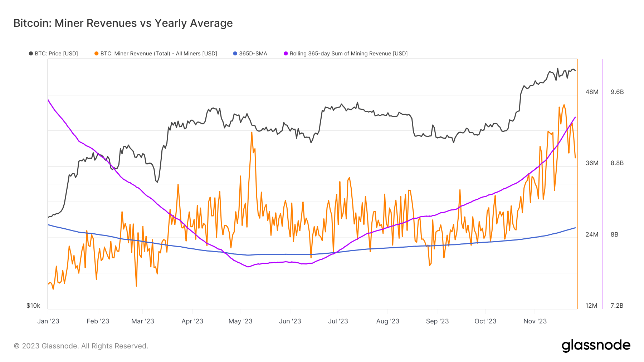Viewport: 644px width, 362px height.
Task: Click the blue 365D-SMA legend dot
Action: (235, 54)
